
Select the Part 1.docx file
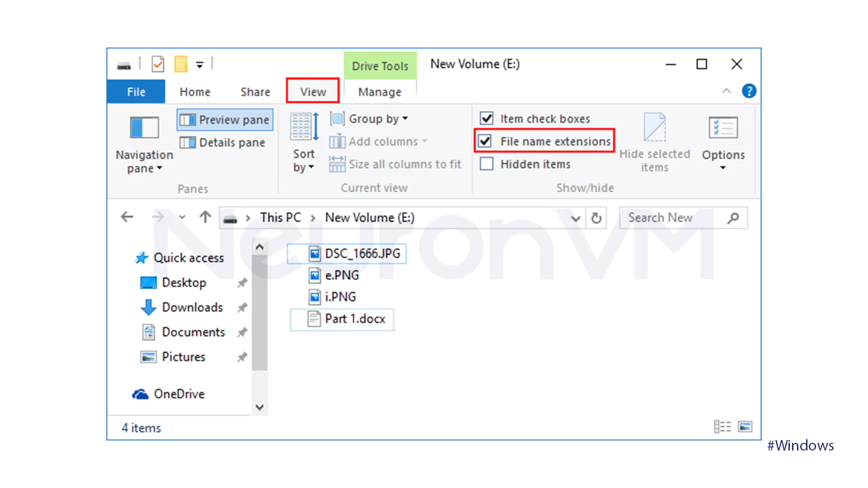click(x=354, y=319)
